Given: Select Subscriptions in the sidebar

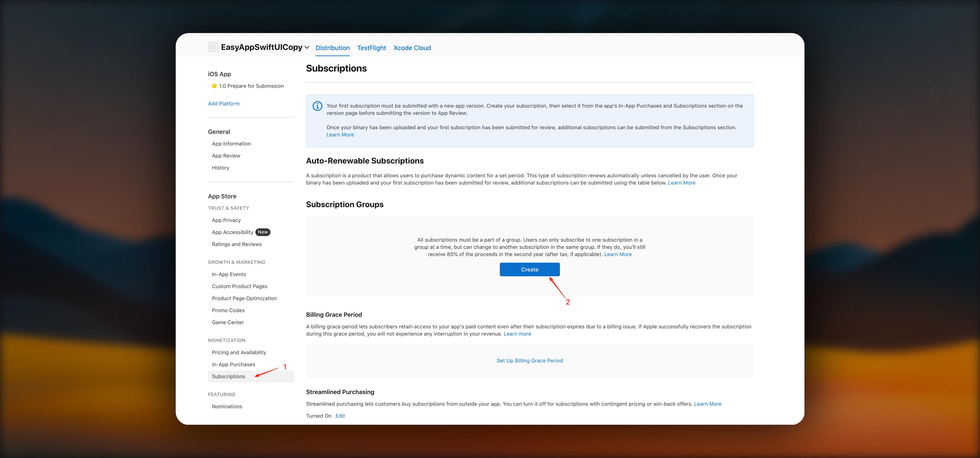Looking at the screenshot, I should coord(228,377).
